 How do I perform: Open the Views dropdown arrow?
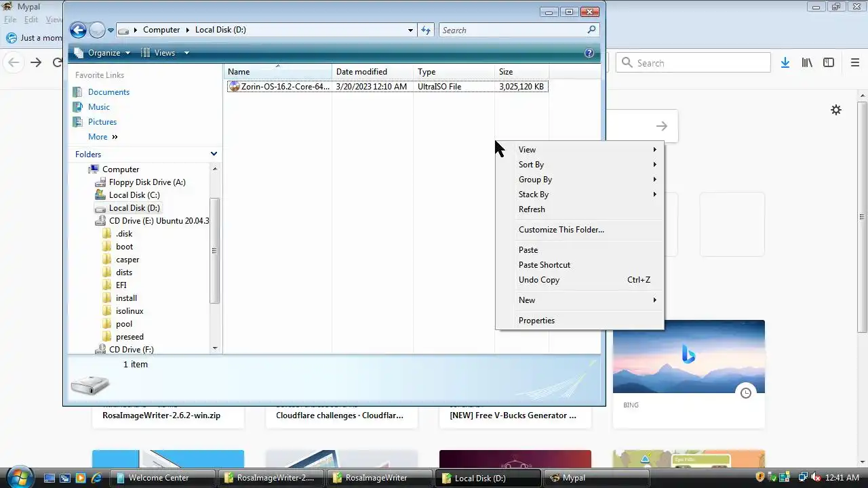tap(186, 53)
